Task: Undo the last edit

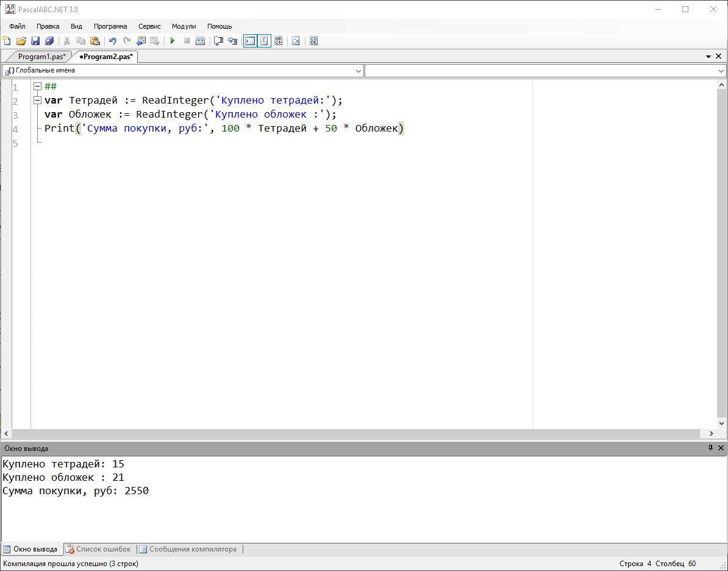Action: click(x=112, y=41)
